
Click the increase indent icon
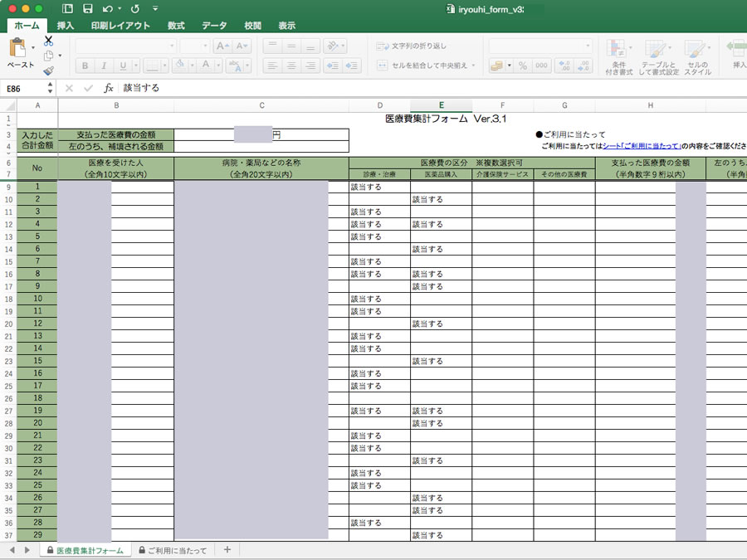tap(352, 66)
